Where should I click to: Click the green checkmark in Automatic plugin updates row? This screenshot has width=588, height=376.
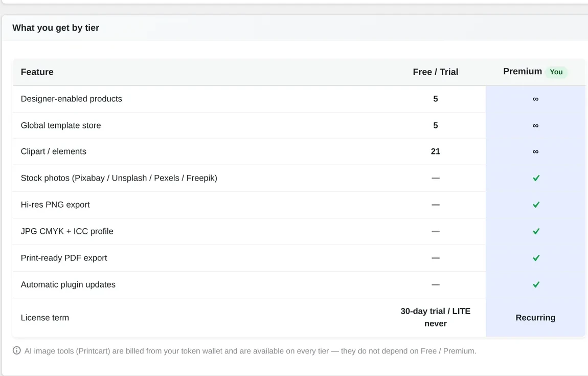pyautogui.click(x=536, y=284)
